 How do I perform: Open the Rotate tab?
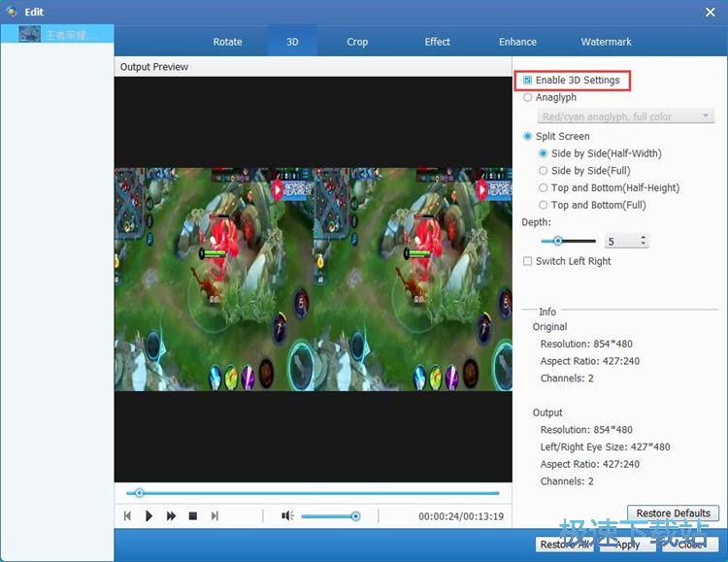227,42
